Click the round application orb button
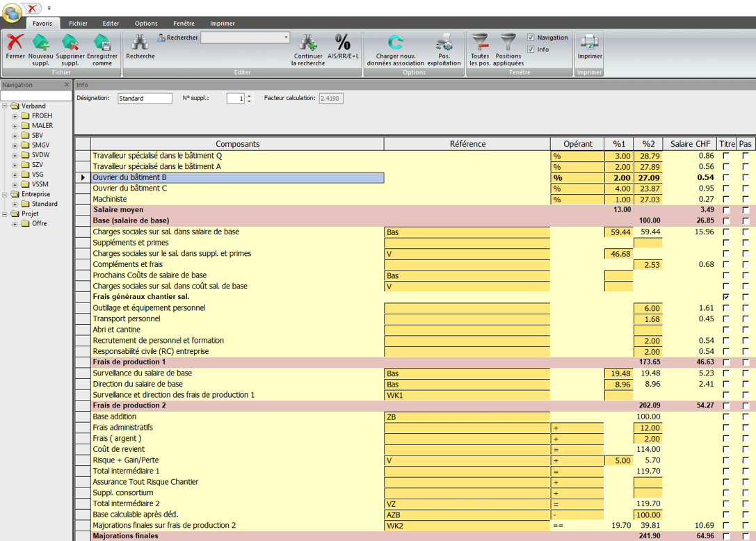 coord(12,12)
